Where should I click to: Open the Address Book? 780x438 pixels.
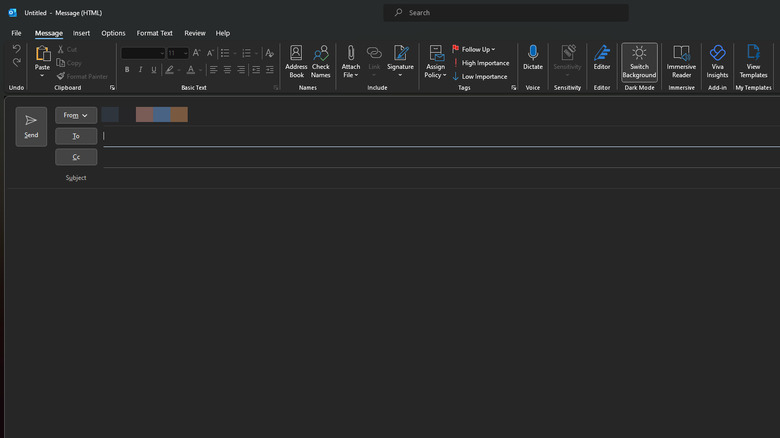click(x=296, y=61)
